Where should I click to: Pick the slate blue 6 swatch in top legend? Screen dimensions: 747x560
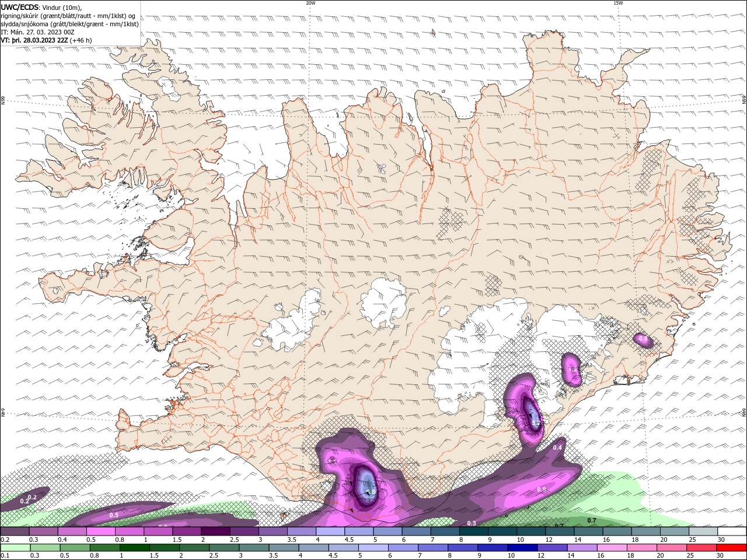pyautogui.click(x=417, y=531)
